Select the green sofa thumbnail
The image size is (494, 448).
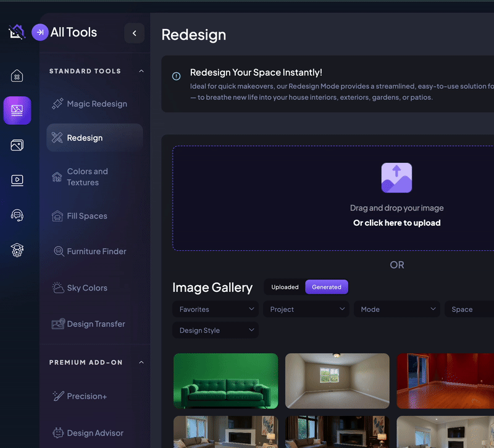tap(225, 381)
